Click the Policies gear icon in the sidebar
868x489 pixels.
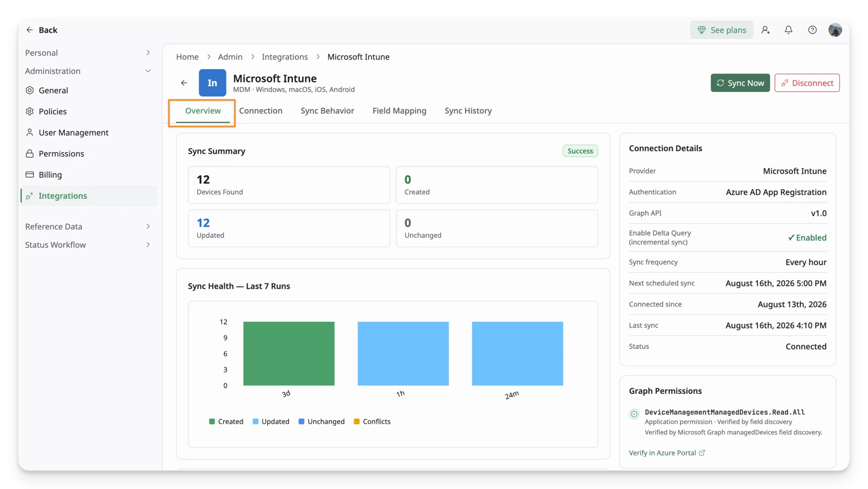tap(30, 111)
